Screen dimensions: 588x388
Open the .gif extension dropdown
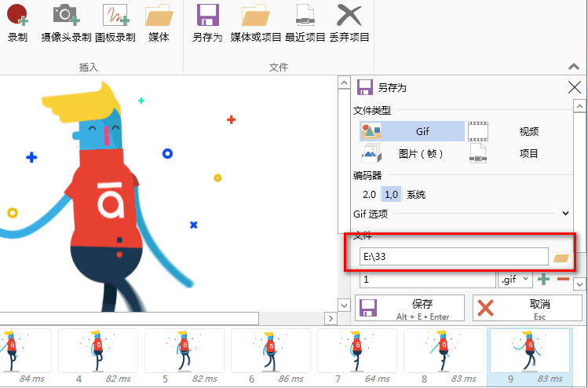(515, 280)
